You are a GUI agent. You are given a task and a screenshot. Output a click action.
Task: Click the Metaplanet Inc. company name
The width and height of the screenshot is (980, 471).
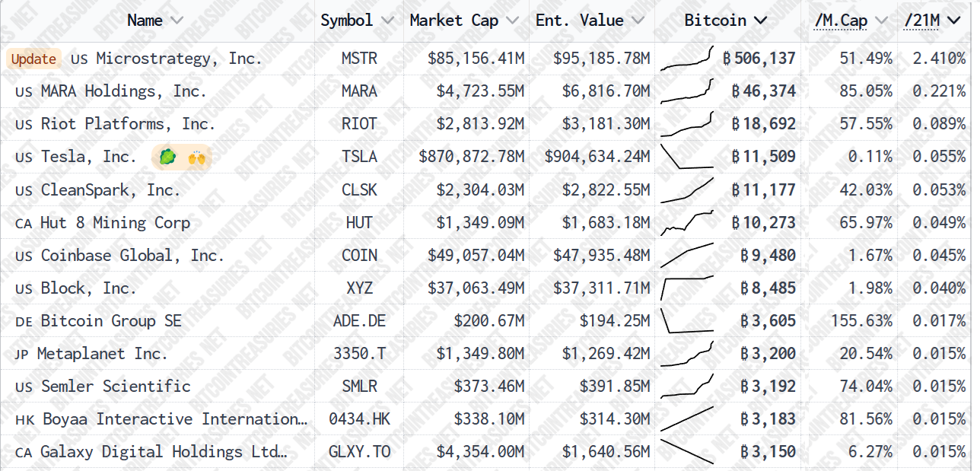(102, 354)
